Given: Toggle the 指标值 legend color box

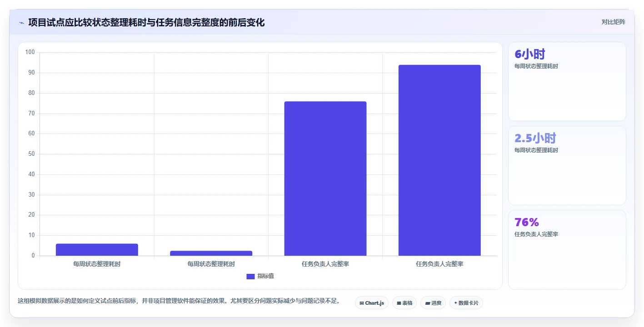Looking at the screenshot, I should tap(250, 277).
